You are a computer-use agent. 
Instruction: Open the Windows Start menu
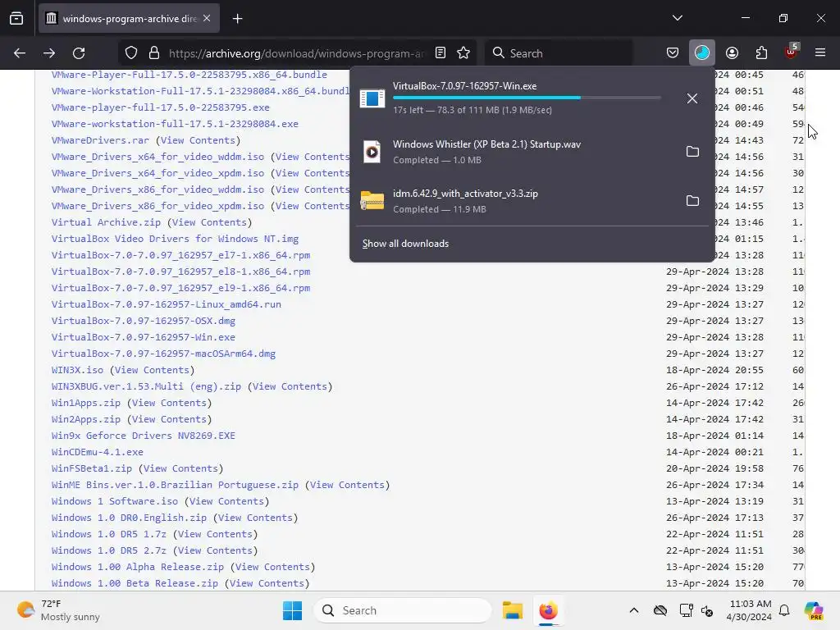tap(293, 610)
